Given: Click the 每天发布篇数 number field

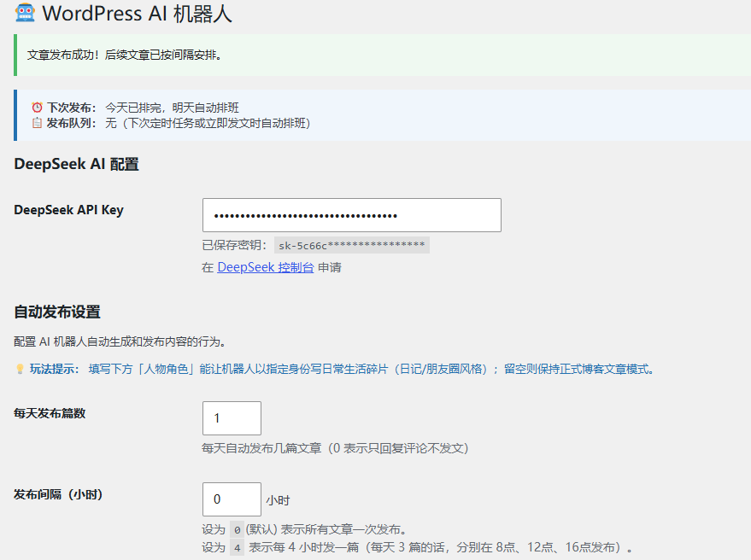Looking at the screenshot, I should pos(232,418).
